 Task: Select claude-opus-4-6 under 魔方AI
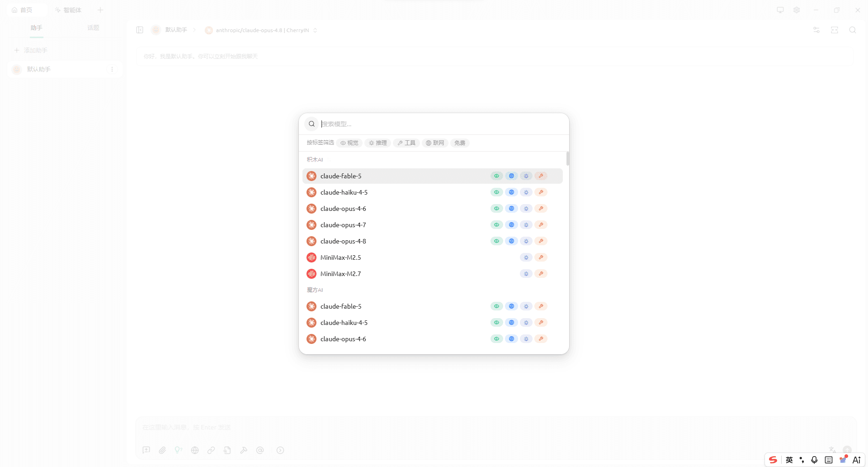pyautogui.click(x=433, y=339)
